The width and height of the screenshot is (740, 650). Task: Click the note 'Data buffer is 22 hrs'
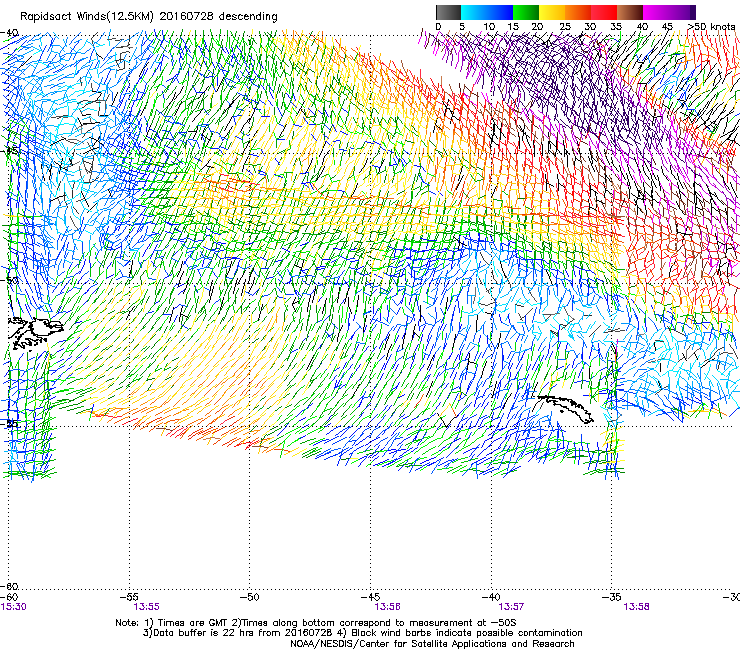pos(204,633)
